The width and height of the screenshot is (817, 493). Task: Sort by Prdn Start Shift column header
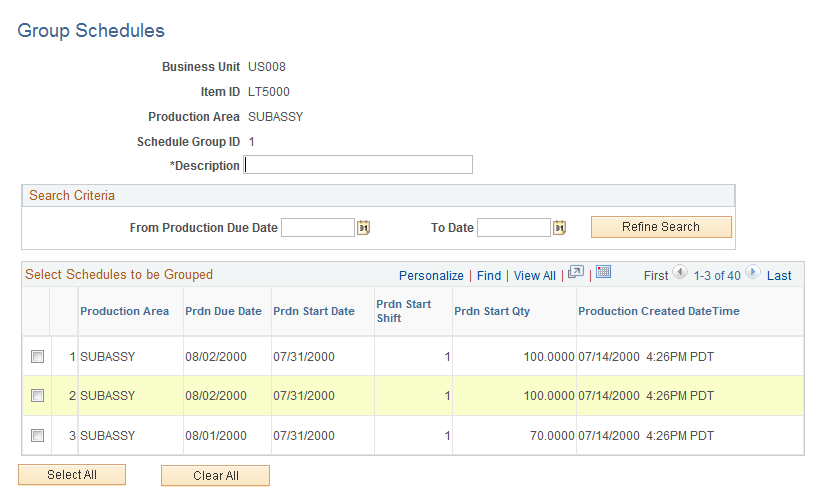pos(404,311)
